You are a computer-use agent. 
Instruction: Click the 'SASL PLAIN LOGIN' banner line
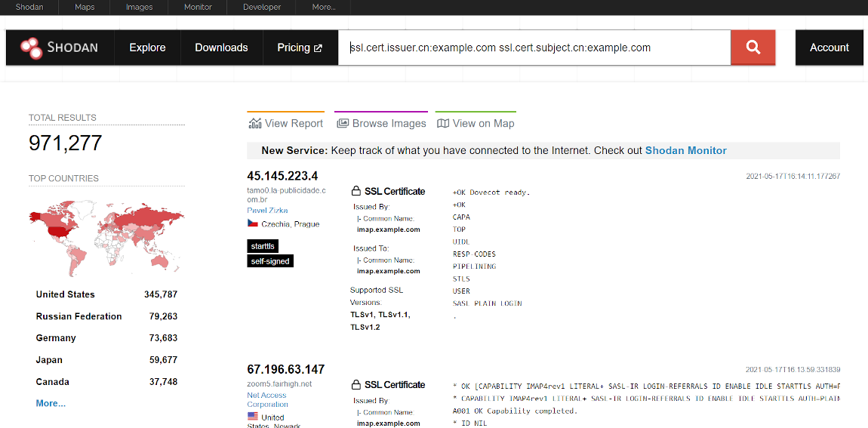click(487, 303)
